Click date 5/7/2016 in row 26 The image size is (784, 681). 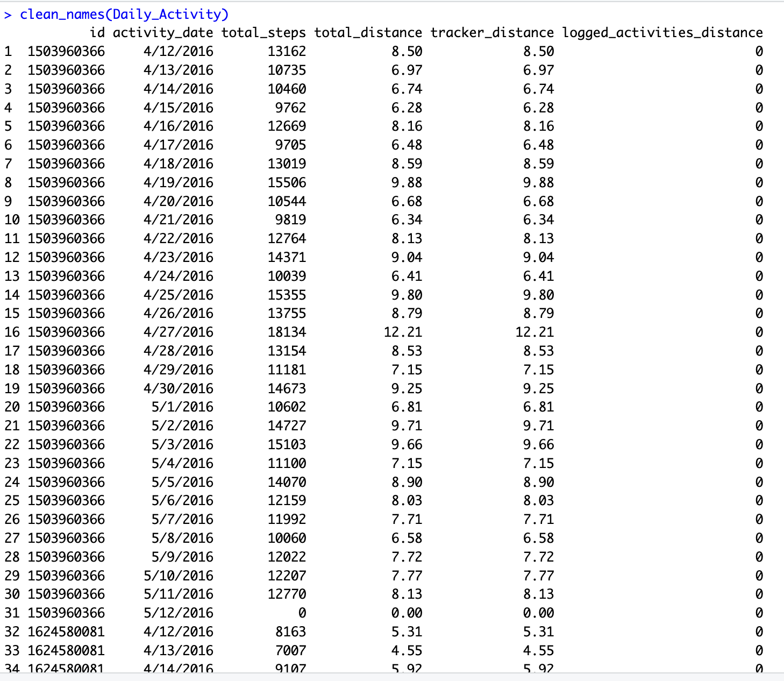click(182, 520)
